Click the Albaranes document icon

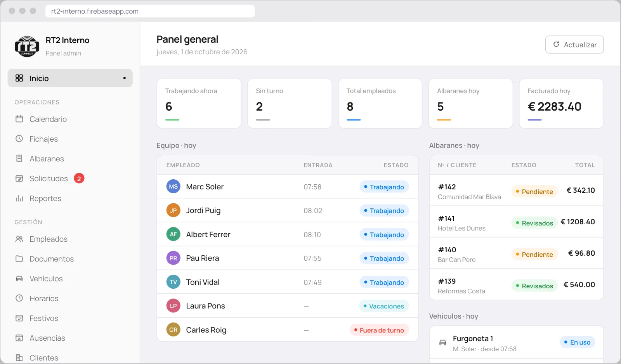click(19, 158)
